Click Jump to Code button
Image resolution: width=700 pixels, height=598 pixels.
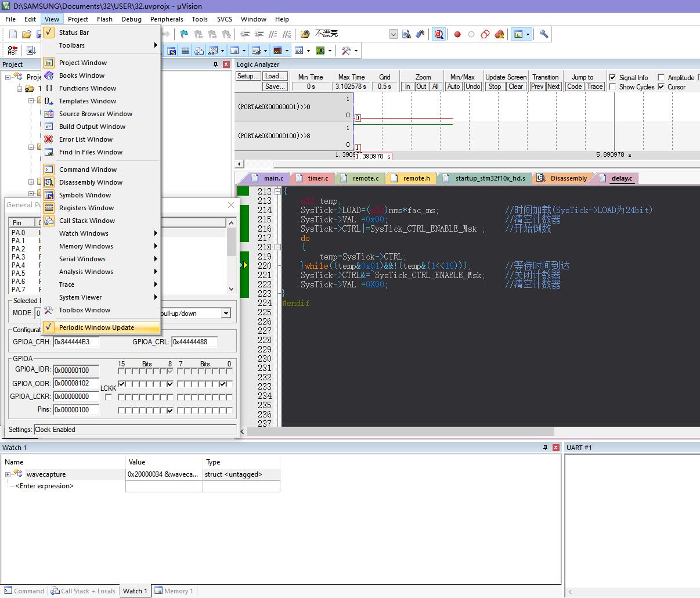(574, 87)
